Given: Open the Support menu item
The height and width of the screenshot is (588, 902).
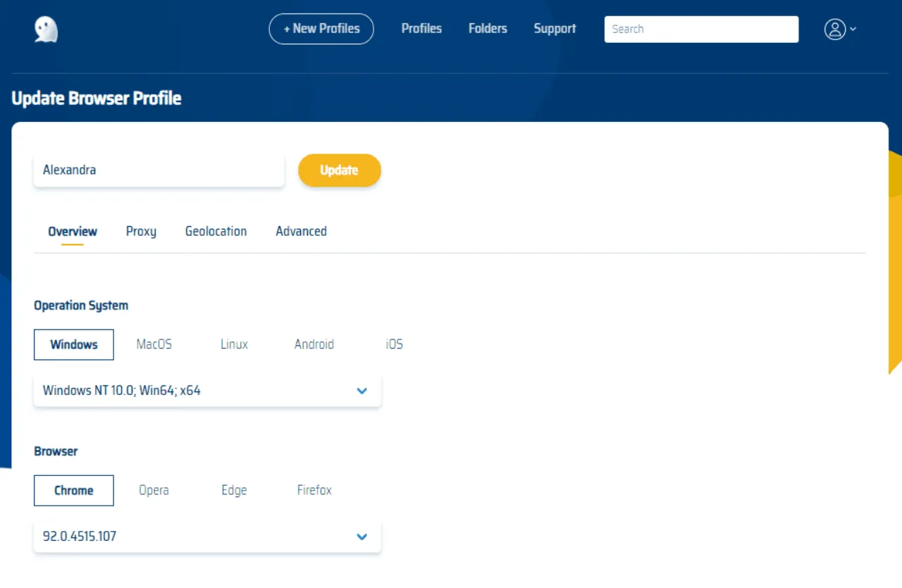Looking at the screenshot, I should coord(555,29).
